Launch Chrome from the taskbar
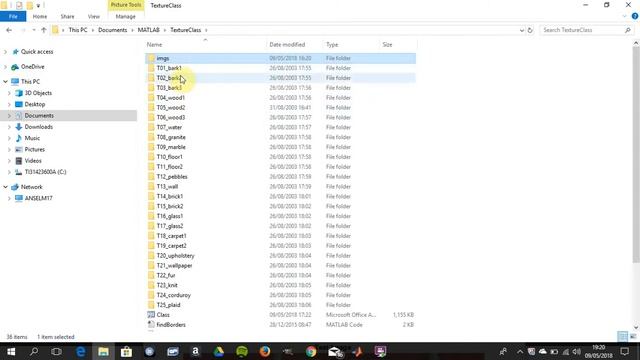 pyautogui.click(x=311, y=351)
